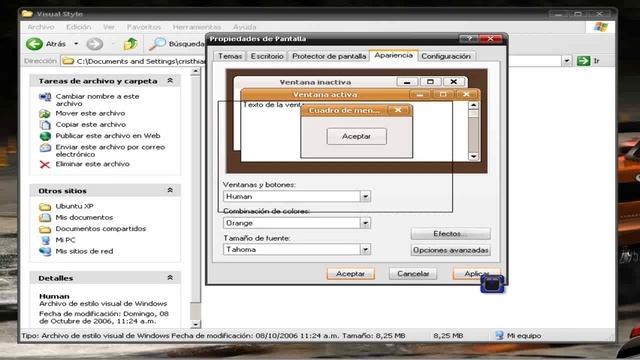
Task: Go up one folder level icon
Action: pos(131,44)
